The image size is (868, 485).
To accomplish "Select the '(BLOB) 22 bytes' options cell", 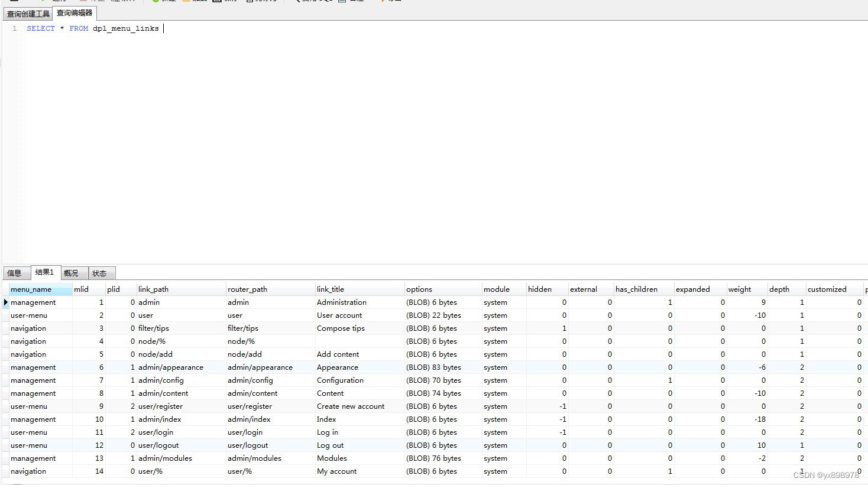I will (443, 315).
